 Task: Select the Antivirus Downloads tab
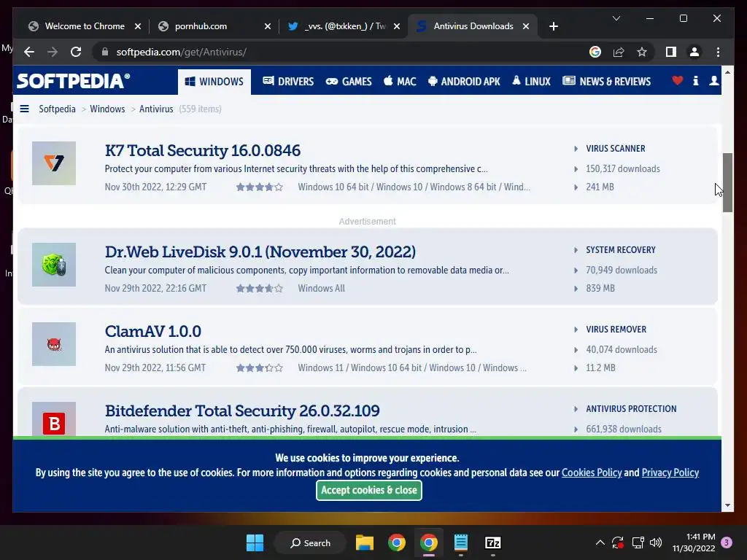(x=473, y=26)
